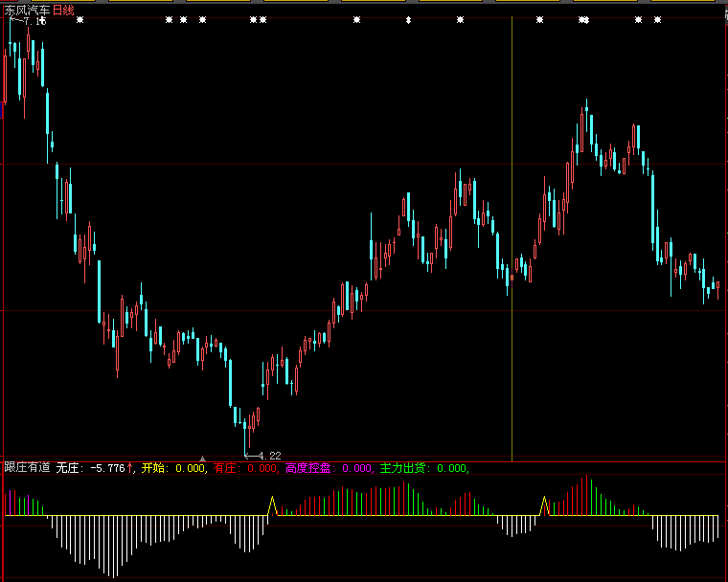Open the overlapping double star info marker

[x=584, y=19]
